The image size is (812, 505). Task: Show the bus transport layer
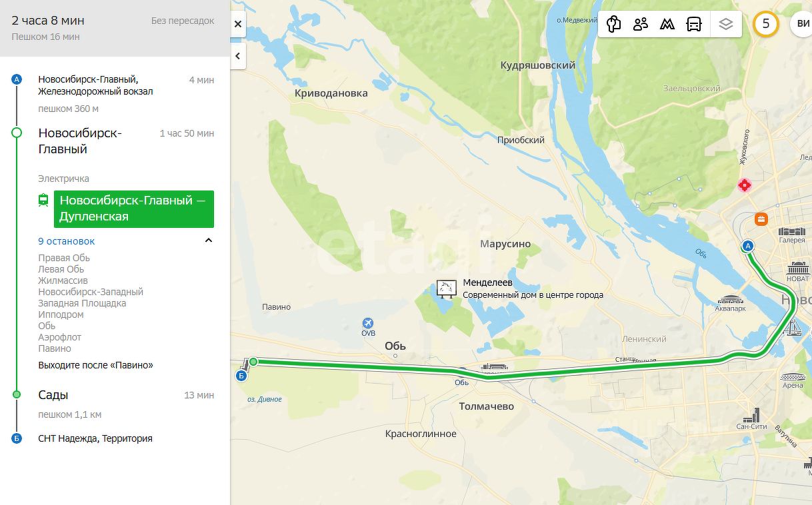point(694,25)
